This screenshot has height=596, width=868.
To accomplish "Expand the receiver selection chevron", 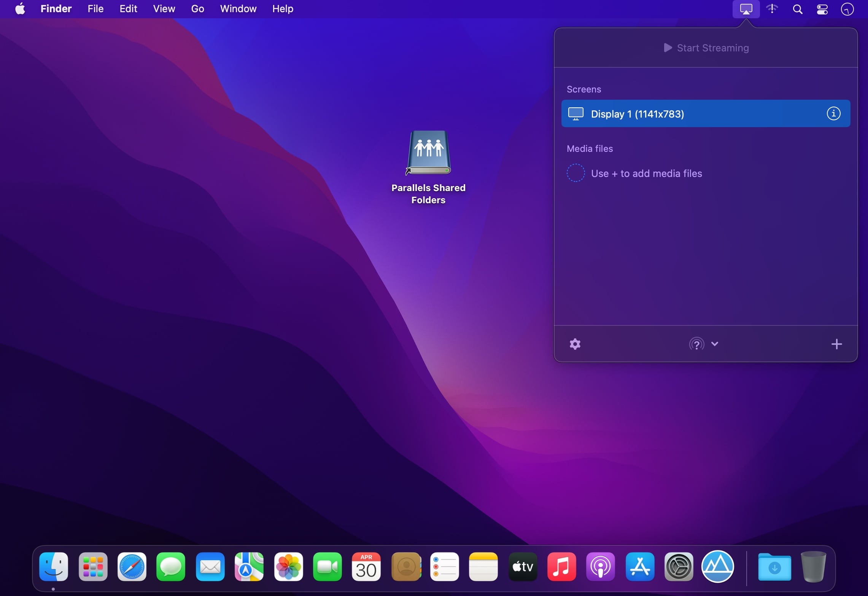I will [715, 344].
